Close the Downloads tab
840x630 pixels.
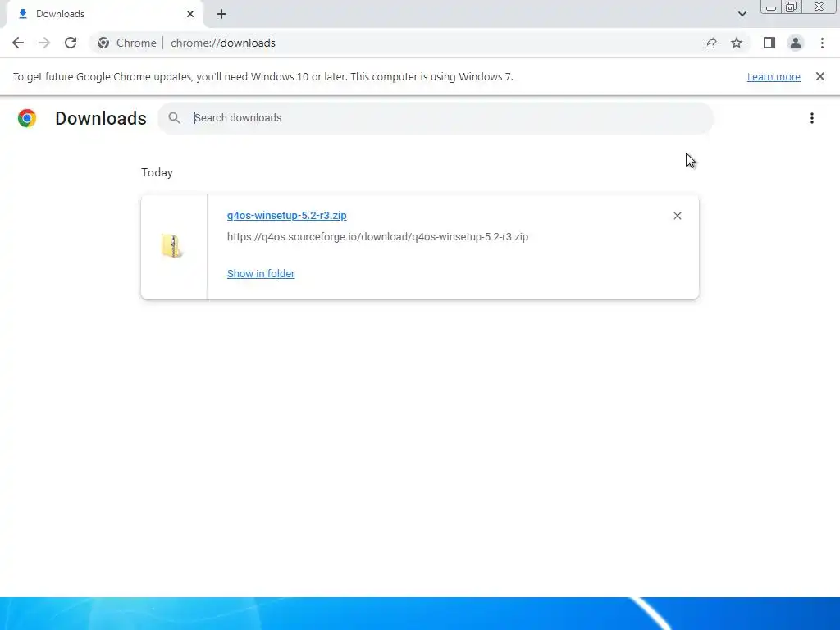pos(190,14)
